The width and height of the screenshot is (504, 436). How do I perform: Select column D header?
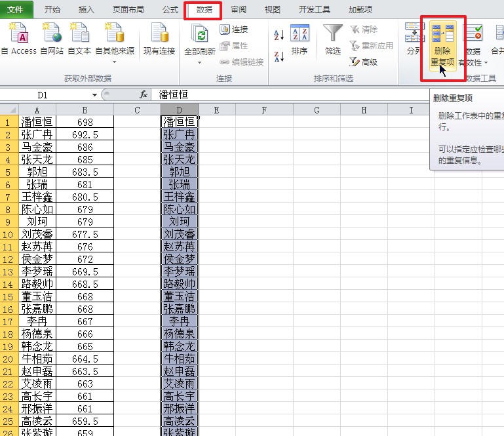coord(180,110)
